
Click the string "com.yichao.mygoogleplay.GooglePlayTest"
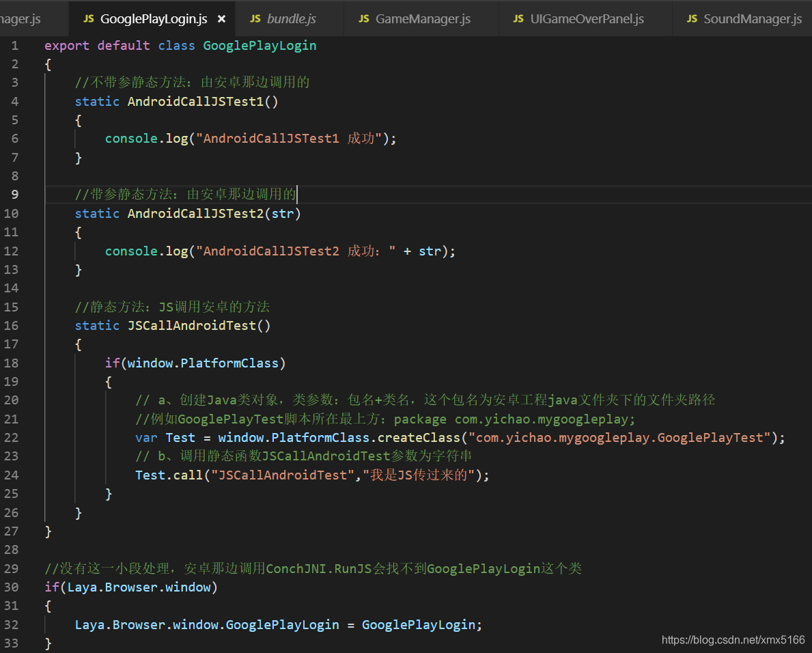[620, 438]
